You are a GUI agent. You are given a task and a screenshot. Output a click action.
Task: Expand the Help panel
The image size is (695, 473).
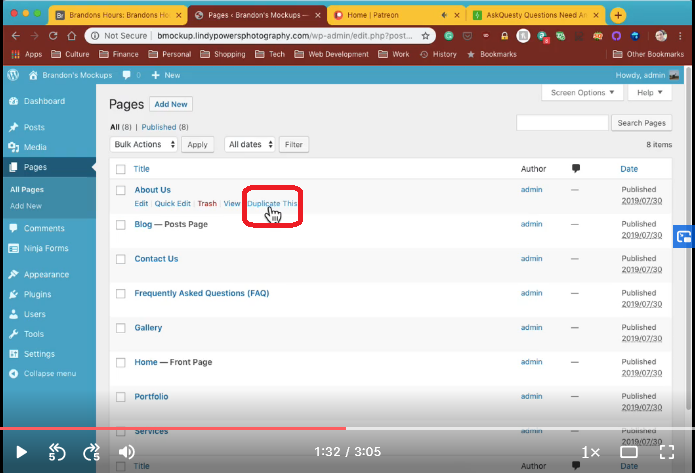pos(649,93)
